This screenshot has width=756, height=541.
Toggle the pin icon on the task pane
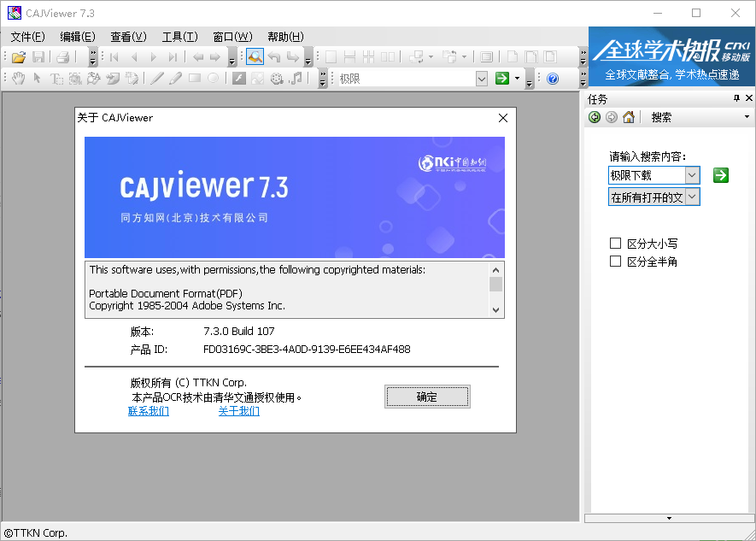738,97
